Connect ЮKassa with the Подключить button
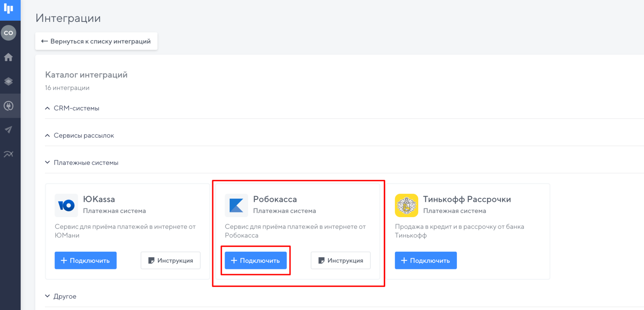The height and width of the screenshot is (310, 644). (85, 261)
